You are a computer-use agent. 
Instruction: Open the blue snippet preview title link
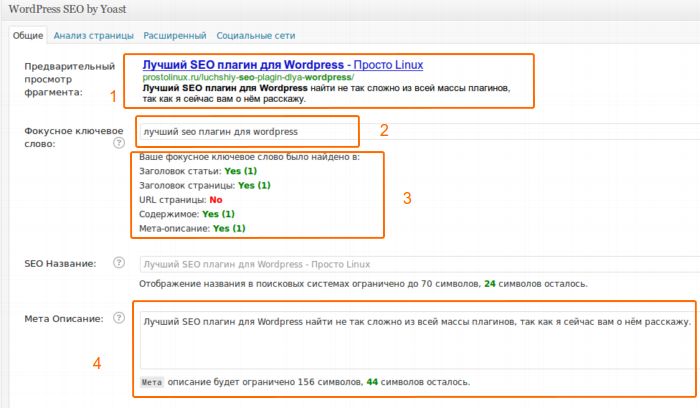click(x=282, y=65)
